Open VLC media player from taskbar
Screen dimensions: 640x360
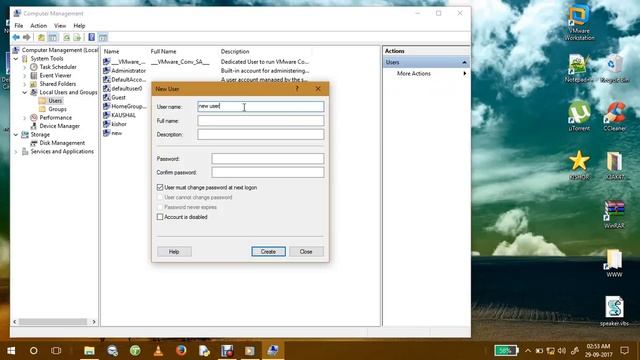pos(158,350)
